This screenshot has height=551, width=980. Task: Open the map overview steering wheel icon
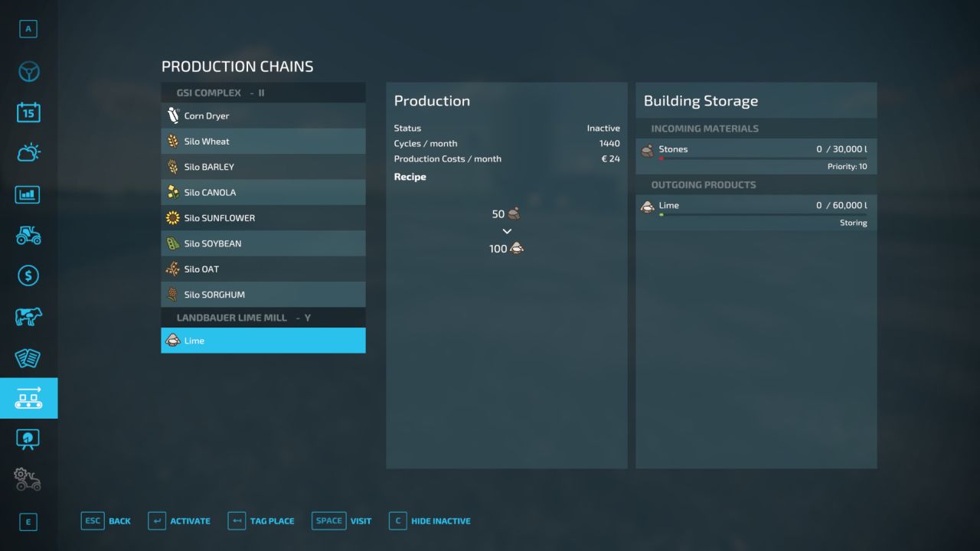click(x=28, y=72)
